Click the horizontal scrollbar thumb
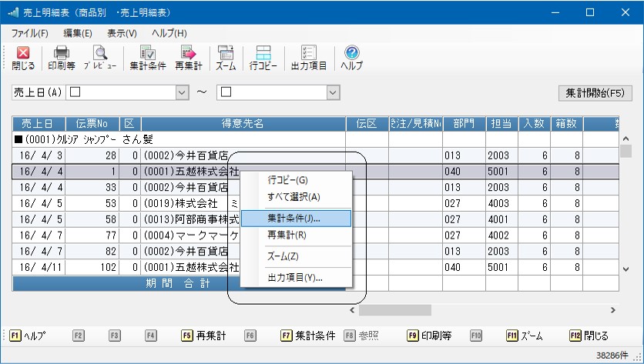Image resolution: width=644 pixels, height=364 pixels. [x=394, y=310]
